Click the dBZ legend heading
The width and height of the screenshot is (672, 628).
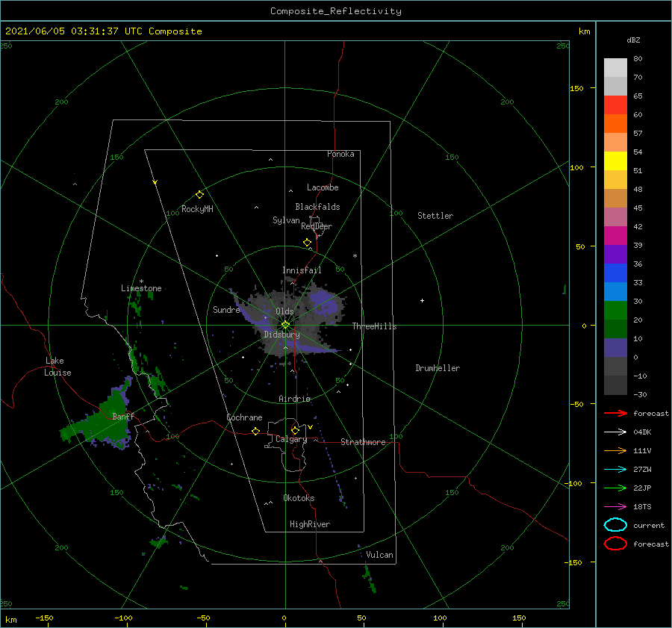[x=633, y=40]
